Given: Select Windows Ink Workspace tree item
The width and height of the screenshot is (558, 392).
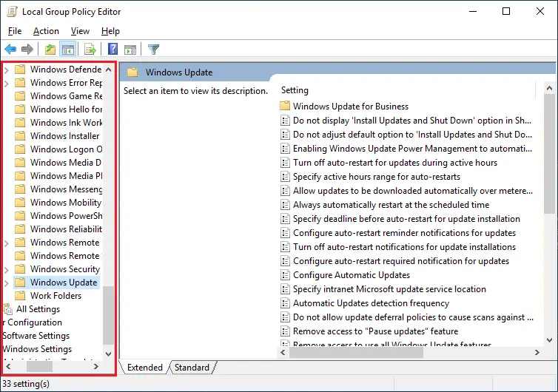Looking at the screenshot, I should click(x=66, y=122).
